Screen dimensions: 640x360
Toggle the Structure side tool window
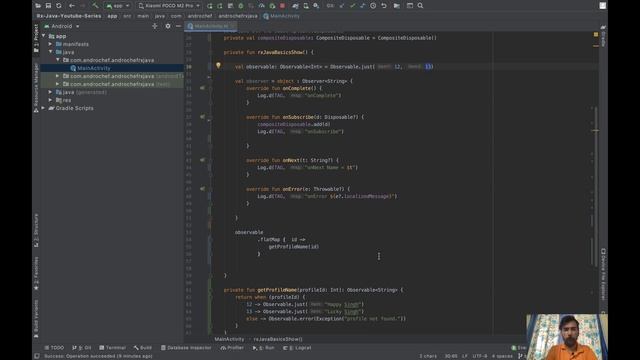[x=36, y=230]
